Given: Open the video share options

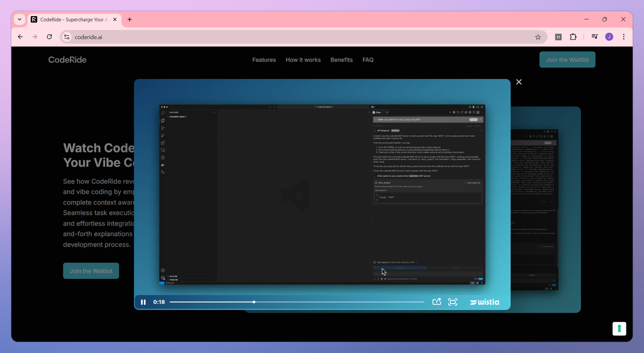Looking at the screenshot, I should point(437,302).
